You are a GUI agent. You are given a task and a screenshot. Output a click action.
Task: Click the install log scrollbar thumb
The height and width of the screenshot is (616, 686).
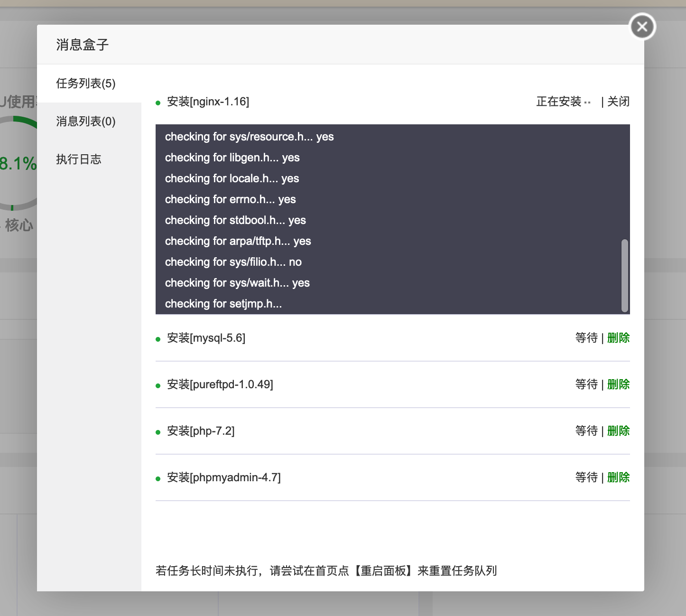pyautogui.click(x=625, y=276)
